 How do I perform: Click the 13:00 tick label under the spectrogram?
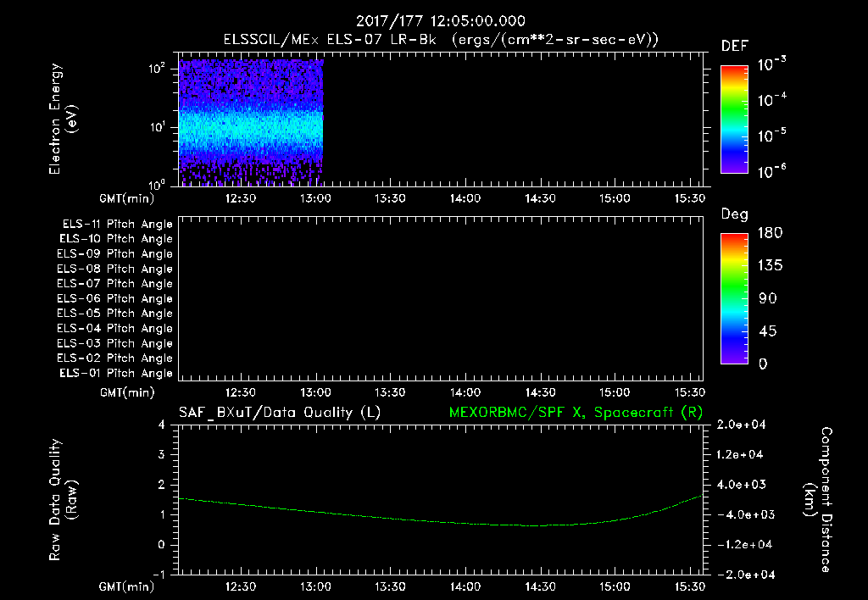[x=315, y=198]
